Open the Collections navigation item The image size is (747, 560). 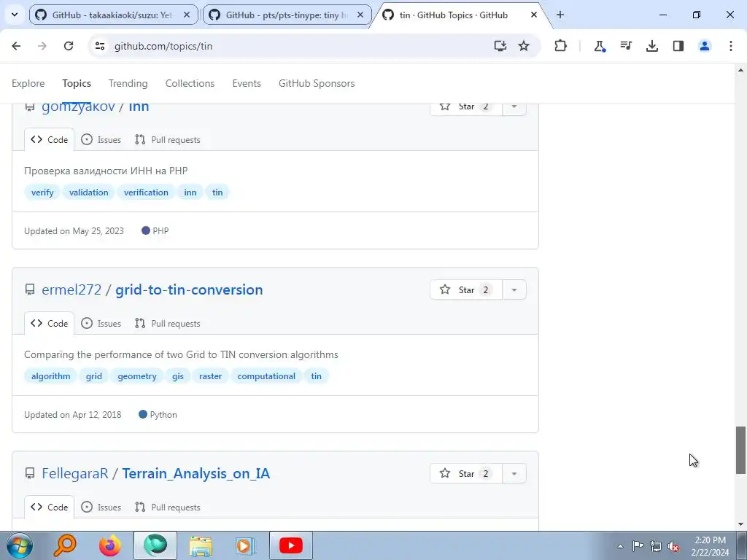tap(190, 83)
